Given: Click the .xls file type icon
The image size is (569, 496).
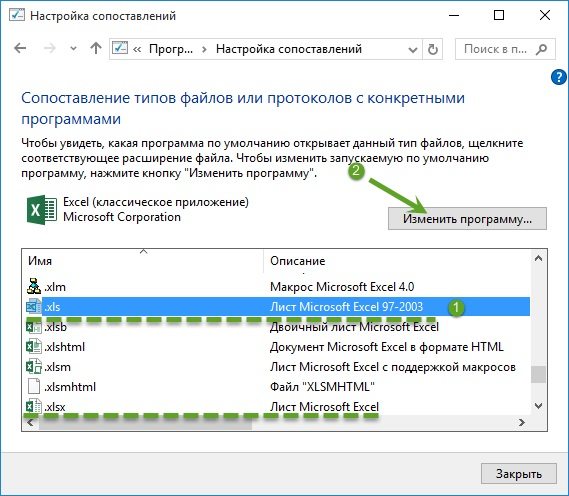Looking at the screenshot, I should coord(34,307).
